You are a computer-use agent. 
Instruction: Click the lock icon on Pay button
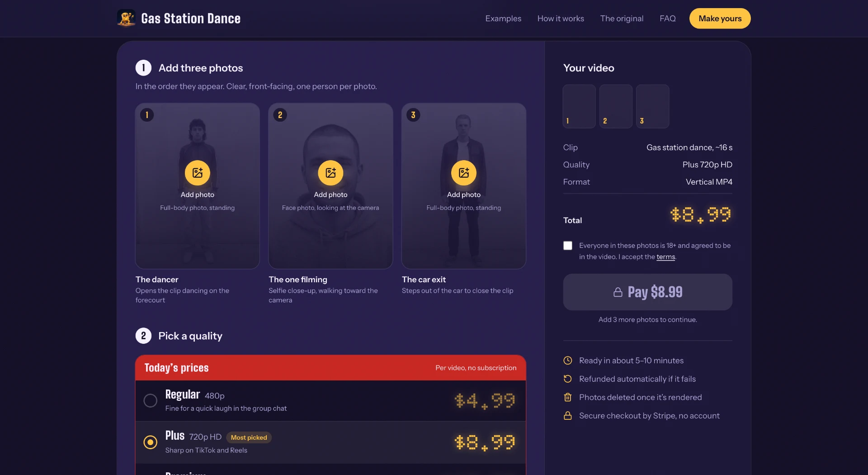click(618, 292)
